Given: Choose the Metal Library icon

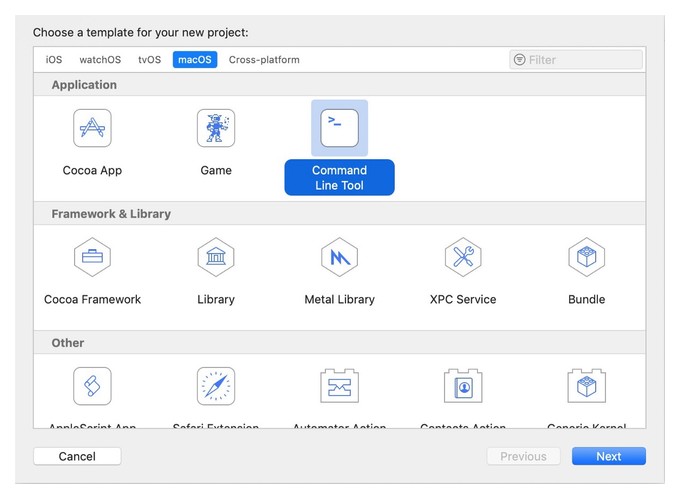Looking at the screenshot, I should (340, 257).
